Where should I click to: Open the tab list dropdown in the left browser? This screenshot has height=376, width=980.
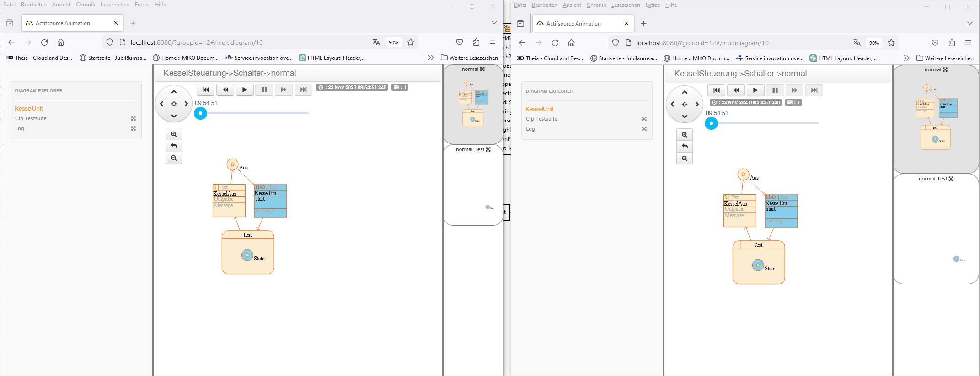pos(494,23)
